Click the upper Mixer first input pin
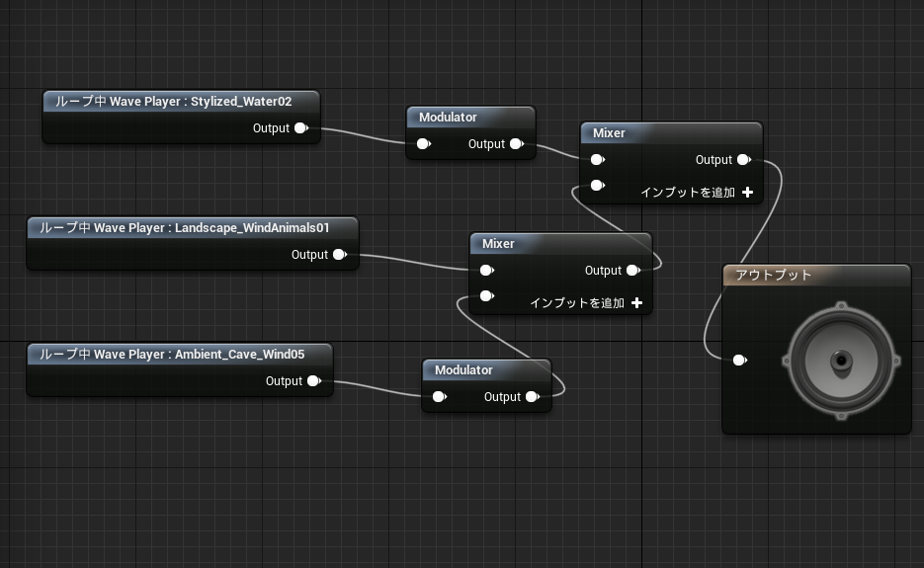The width and height of the screenshot is (924, 568). click(598, 160)
